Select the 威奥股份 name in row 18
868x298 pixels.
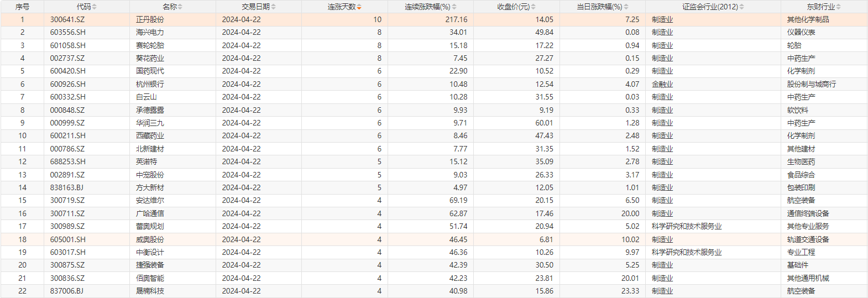(150, 239)
